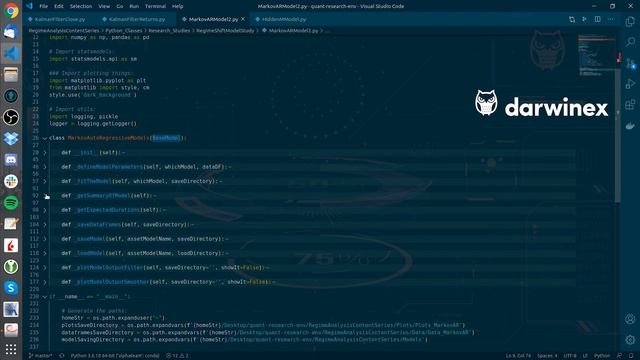Open Thunderbird mail from the dock
Viewport: 640px width, 360px height.
click(x=11, y=32)
